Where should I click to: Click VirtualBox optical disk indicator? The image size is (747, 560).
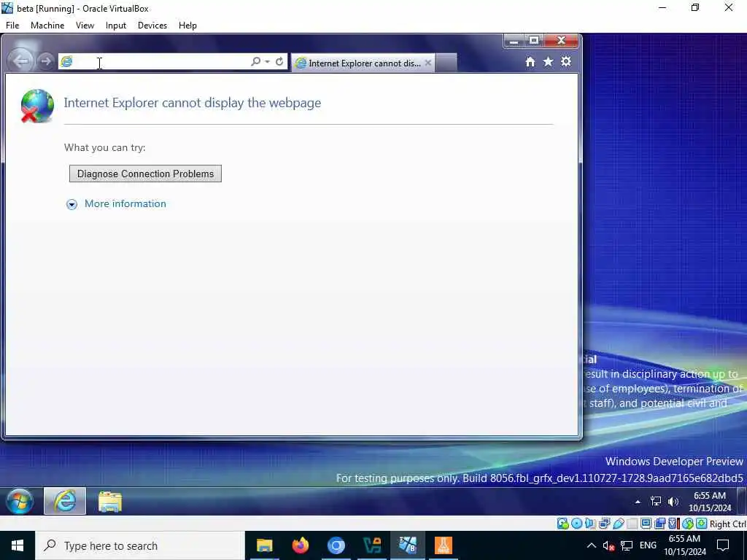coord(577,524)
